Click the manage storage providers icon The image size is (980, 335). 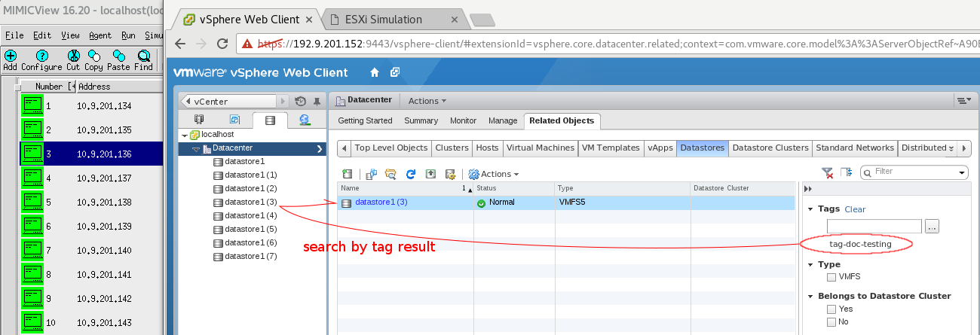[x=450, y=174]
